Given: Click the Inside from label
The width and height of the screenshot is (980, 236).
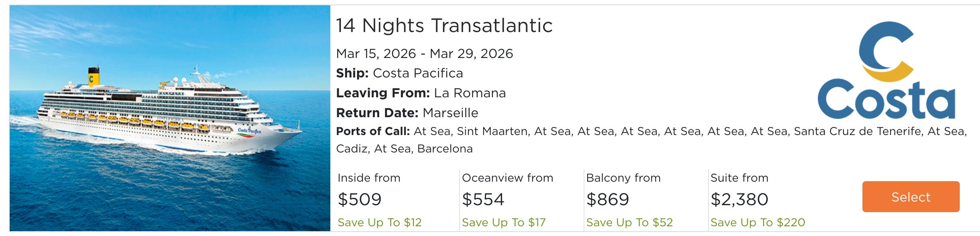Looking at the screenshot, I should pos(369,178).
